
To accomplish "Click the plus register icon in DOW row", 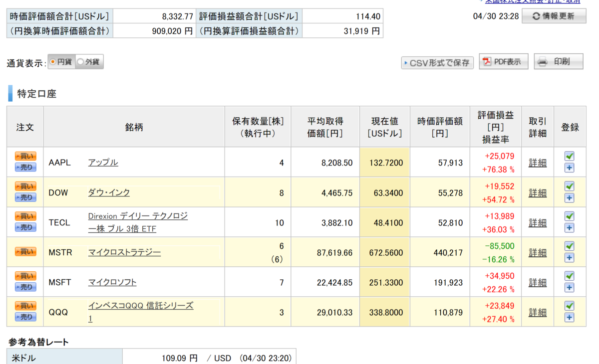I will coord(570,198).
